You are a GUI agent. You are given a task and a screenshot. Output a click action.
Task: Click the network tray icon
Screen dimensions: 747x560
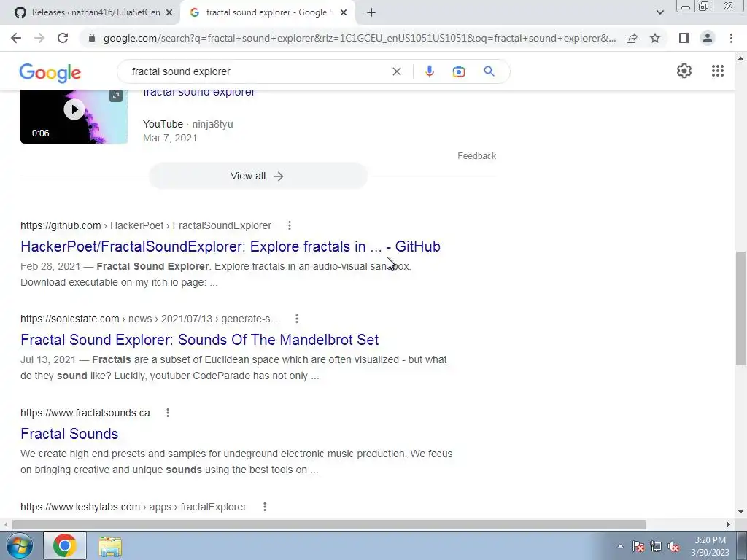pos(656,546)
